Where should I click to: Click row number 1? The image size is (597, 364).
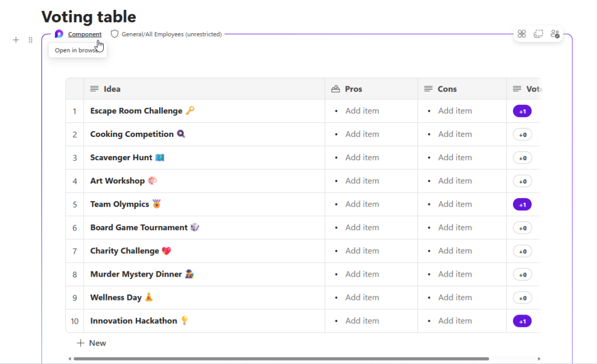(75, 111)
